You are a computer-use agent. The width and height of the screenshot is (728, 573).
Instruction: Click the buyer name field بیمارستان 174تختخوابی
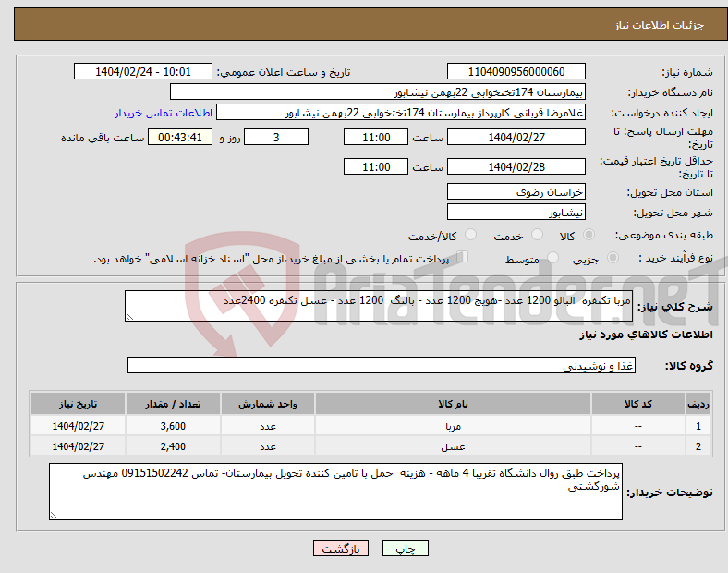pos(378,91)
